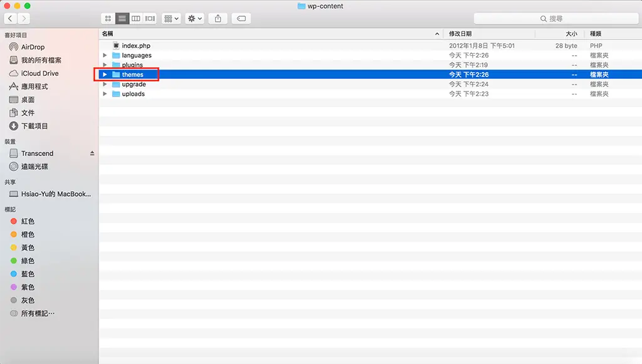Viewport: 642px width, 364px height.
Task: Expand the upgrade folder
Action: 105,84
